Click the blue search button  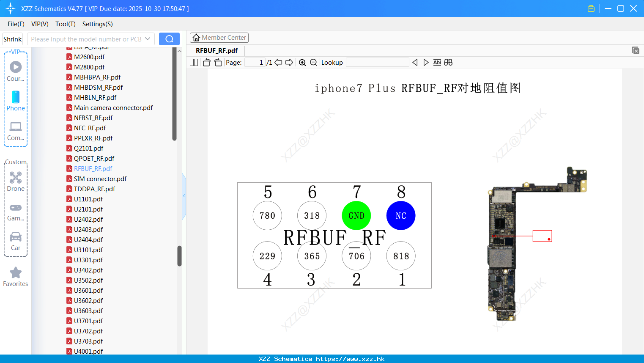(169, 39)
